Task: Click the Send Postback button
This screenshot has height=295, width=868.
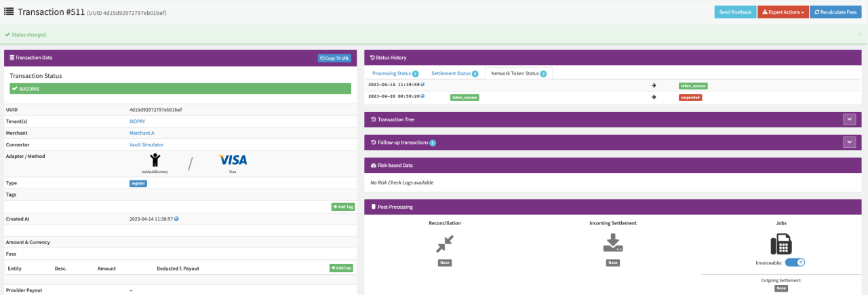Action: [x=735, y=12]
